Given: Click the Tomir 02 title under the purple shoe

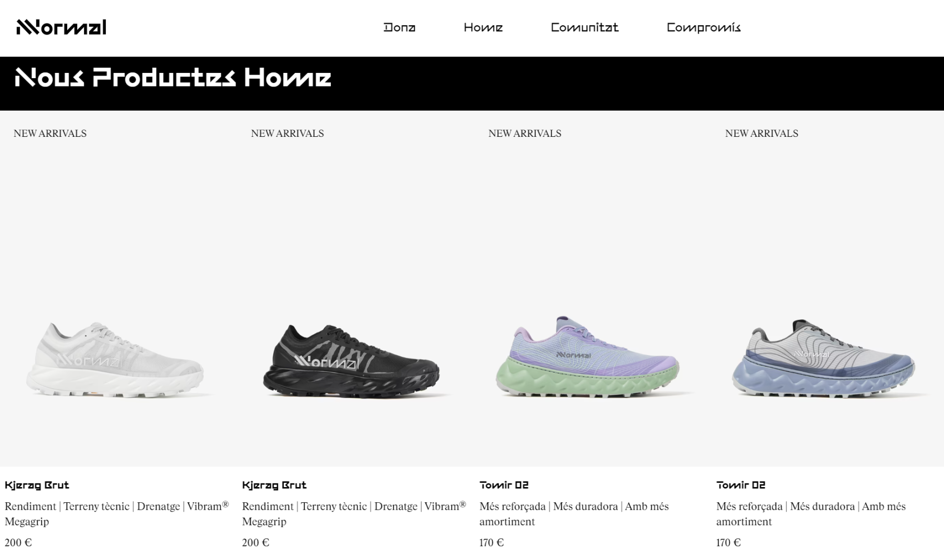Looking at the screenshot, I should pos(504,485).
